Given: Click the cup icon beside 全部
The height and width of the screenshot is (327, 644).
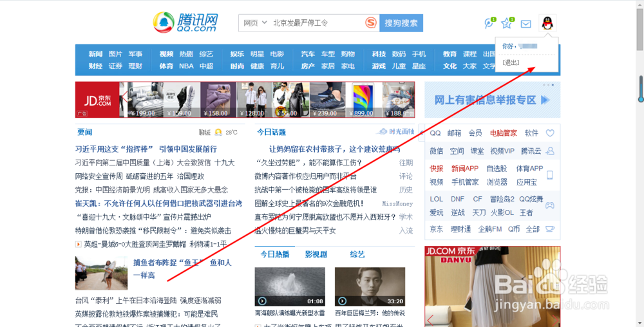Looking at the screenshot, I should pyautogui.click(x=550, y=229).
